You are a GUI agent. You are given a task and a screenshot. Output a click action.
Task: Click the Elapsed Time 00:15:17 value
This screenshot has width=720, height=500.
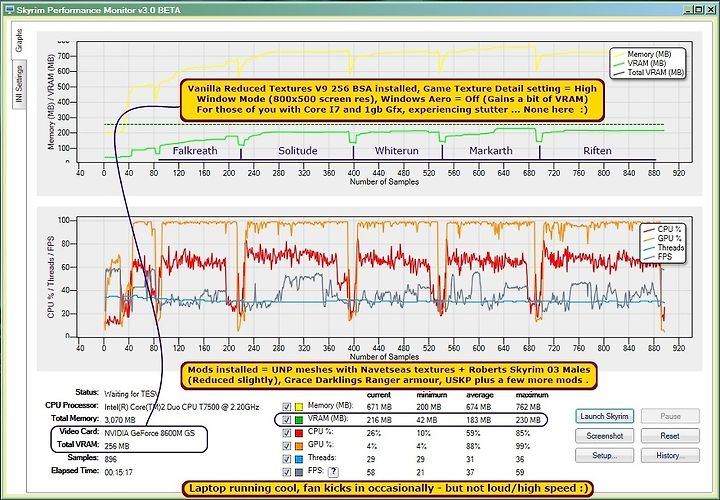click(x=118, y=472)
